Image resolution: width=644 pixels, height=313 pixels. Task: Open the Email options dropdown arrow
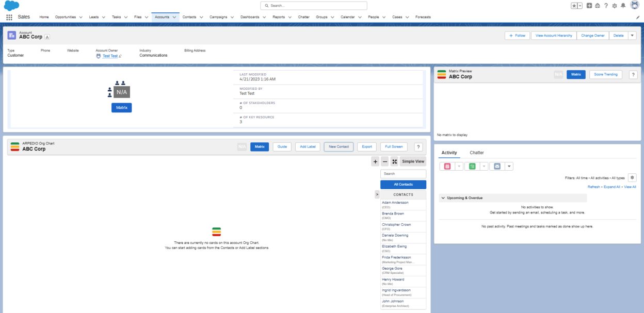pyautogui.click(x=509, y=167)
